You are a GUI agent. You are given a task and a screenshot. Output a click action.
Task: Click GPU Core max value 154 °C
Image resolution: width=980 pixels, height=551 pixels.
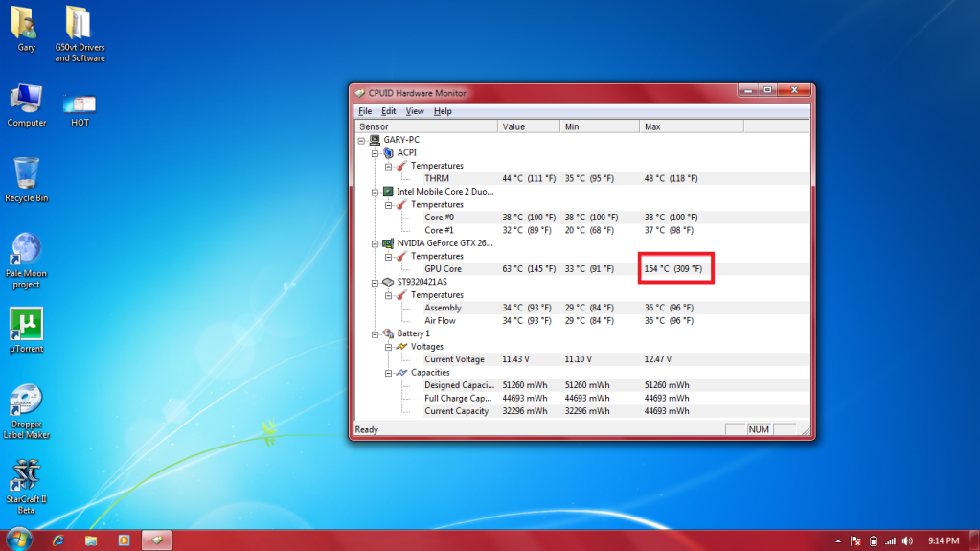pos(673,269)
